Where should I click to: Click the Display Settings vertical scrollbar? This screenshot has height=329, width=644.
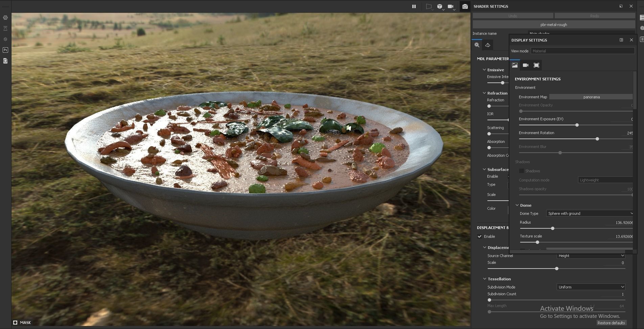(635, 91)
